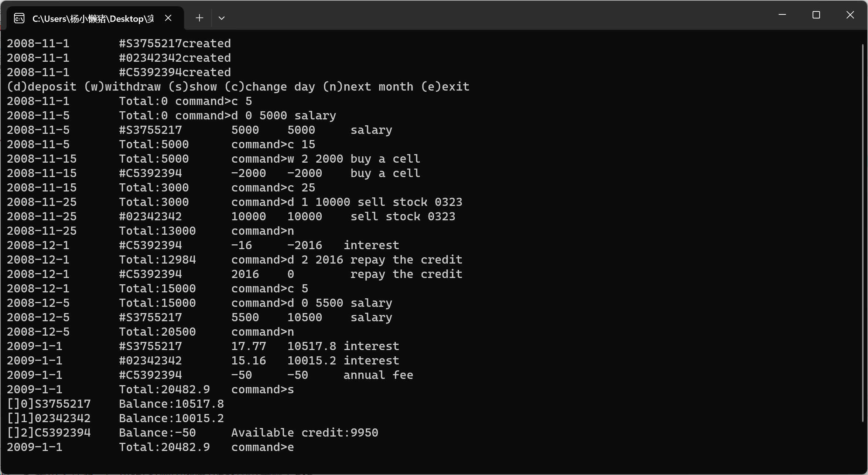This screenshot has width=868, height=475.
Task: Select the C:\Users Desktop tab title
Action: [93, 18]
